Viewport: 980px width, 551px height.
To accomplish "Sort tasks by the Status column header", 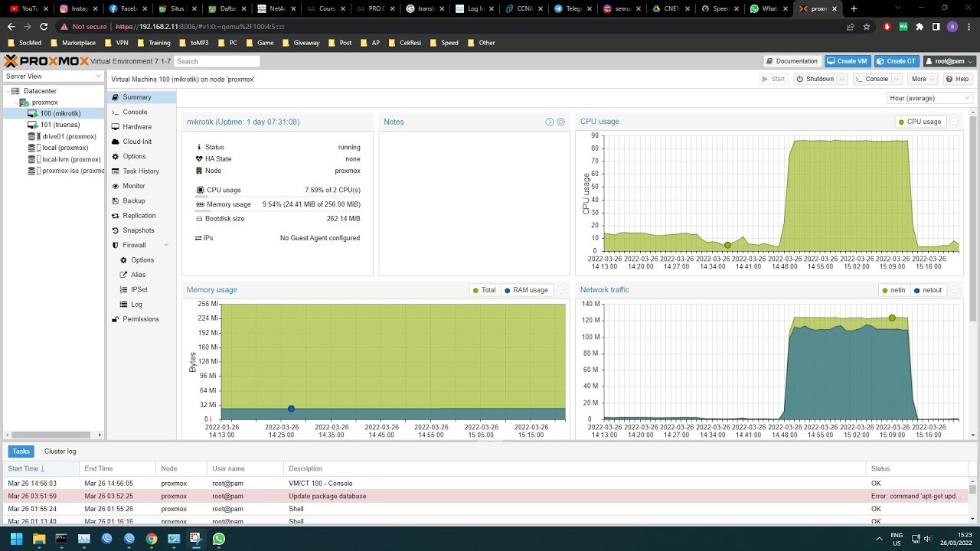I will (x=917, y=468).
